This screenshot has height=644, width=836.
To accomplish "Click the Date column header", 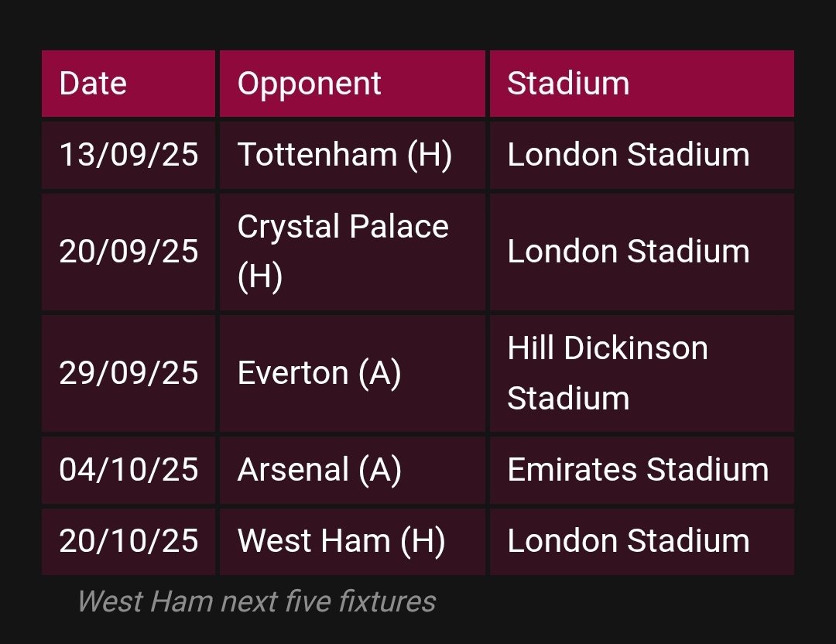I will pyautogui.click(x=93, y=84).
